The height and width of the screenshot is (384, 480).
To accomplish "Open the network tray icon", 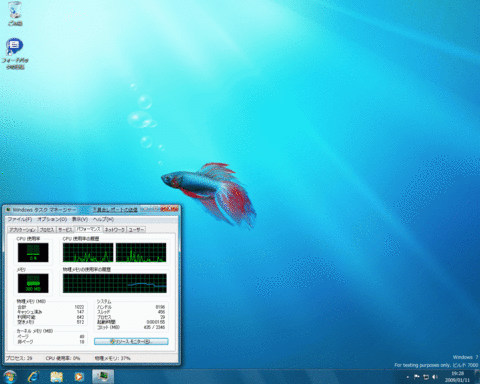I will click(426, 377).
